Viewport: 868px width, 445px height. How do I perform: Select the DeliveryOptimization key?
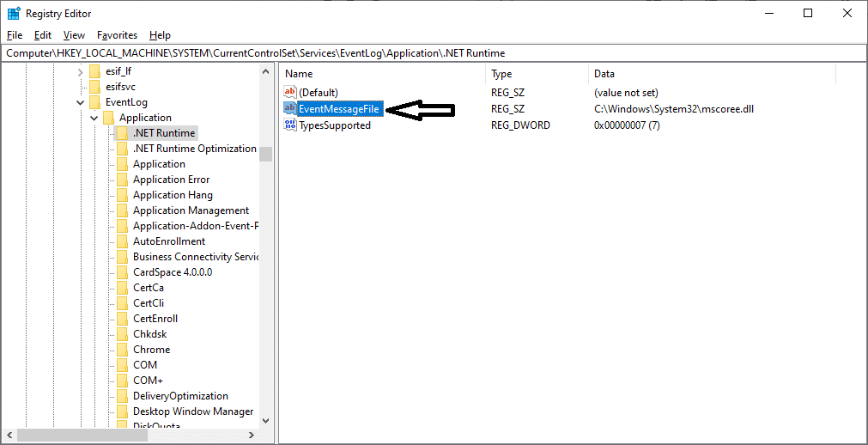[180, 396]
